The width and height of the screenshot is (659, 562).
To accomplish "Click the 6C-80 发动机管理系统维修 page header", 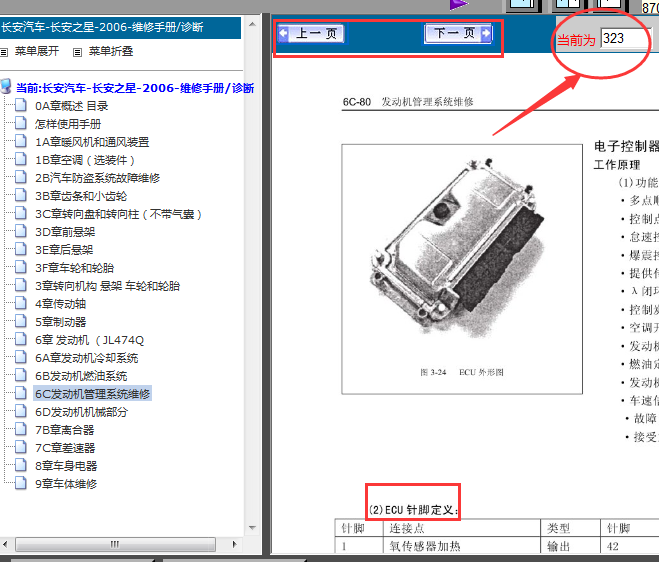I will tap(408, 102).
